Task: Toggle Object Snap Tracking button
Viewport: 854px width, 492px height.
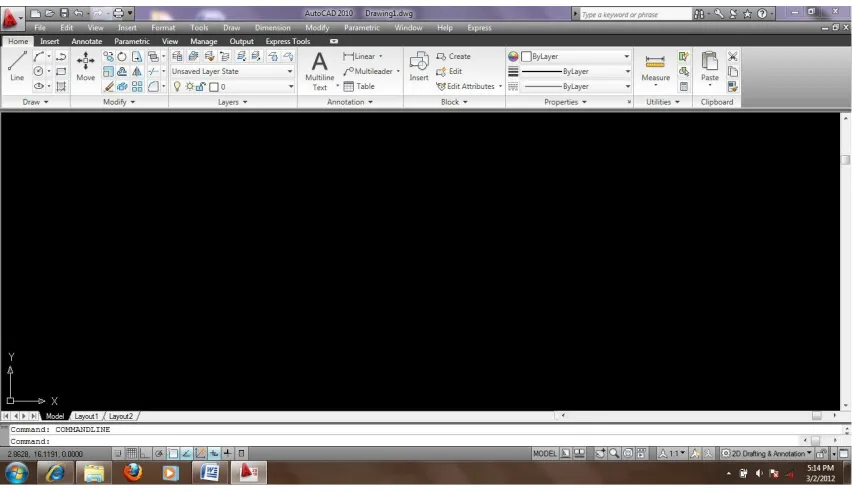Action: pos(187,454)
